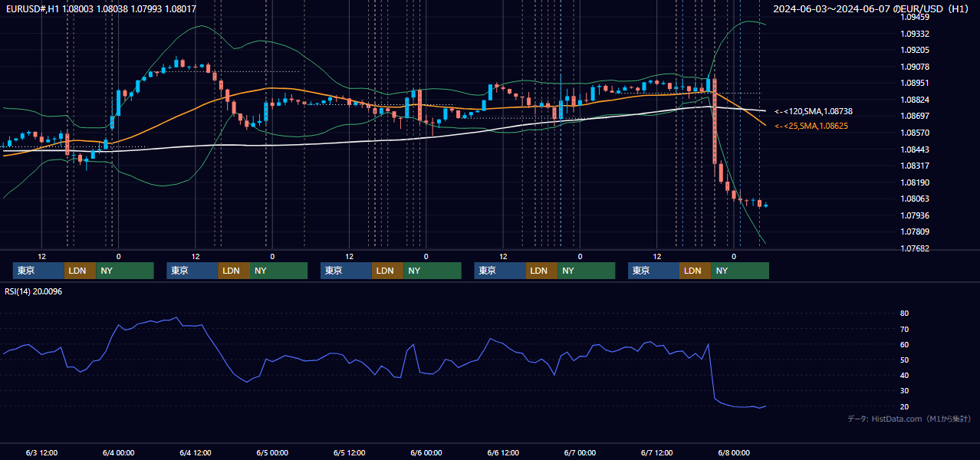
Task: Select the 東京 session block for June 7
Action: [x=654, y=271]
